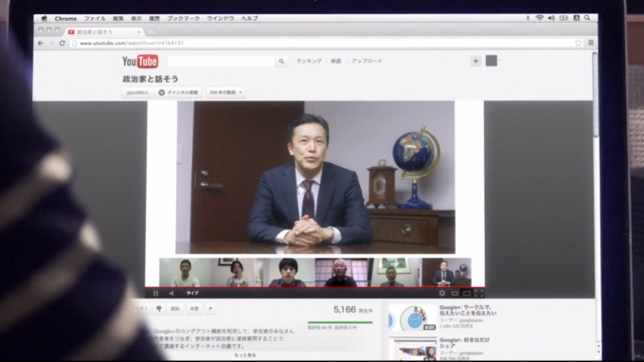Open the 編集 menu
The width and height of the screenshot is (644, 362).
coord(118,19)
